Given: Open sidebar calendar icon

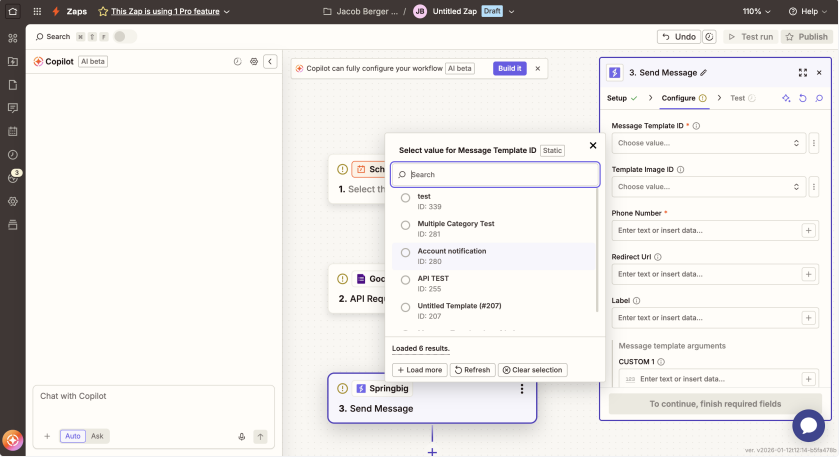Looking at the screenshot, I should coord(13,131).
